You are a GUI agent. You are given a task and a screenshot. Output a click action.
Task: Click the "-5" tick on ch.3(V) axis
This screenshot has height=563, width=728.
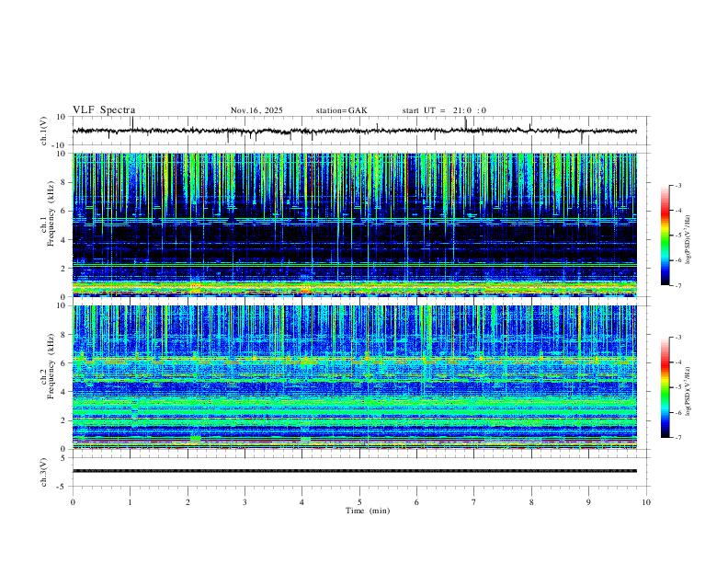tap(63, 487)
